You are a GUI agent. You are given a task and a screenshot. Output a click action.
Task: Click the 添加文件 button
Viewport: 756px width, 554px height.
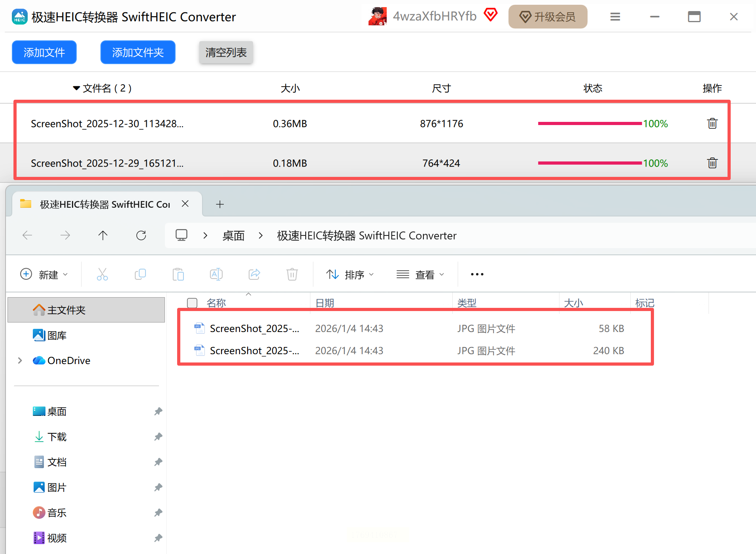point(44,52)
